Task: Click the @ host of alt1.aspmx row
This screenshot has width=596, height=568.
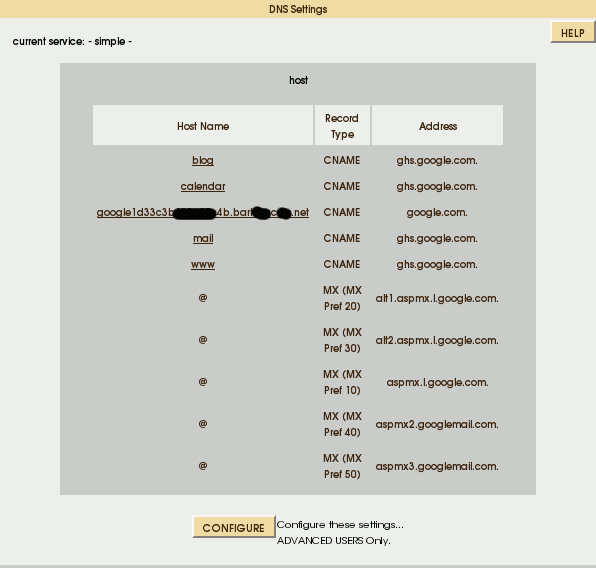Action: coord(203,298)
